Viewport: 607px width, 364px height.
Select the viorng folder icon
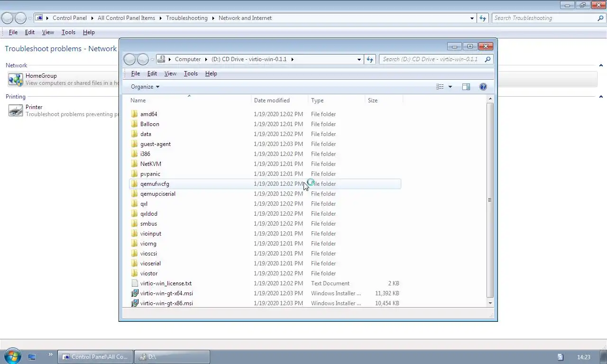(x=135, y=244)
